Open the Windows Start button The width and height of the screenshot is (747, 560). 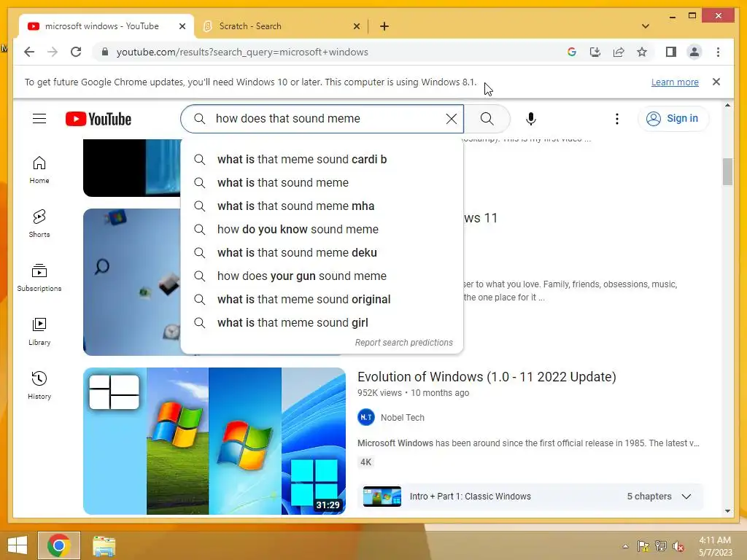tap(18, 545)
